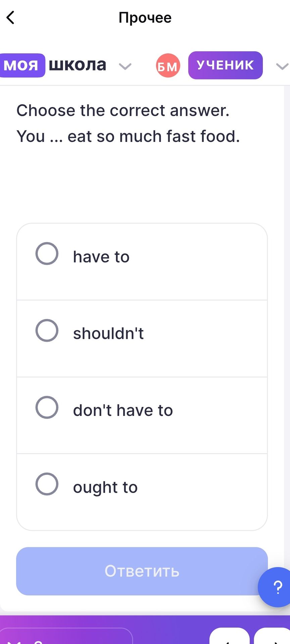This screenshot has width=290, height=644.
Task: Click the Прочее header title
Action: tap(145, 17)
